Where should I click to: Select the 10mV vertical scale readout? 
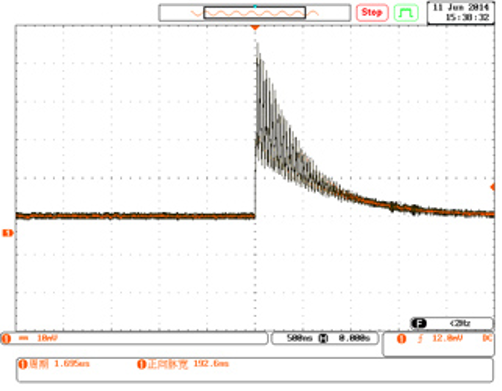(47, 338)
